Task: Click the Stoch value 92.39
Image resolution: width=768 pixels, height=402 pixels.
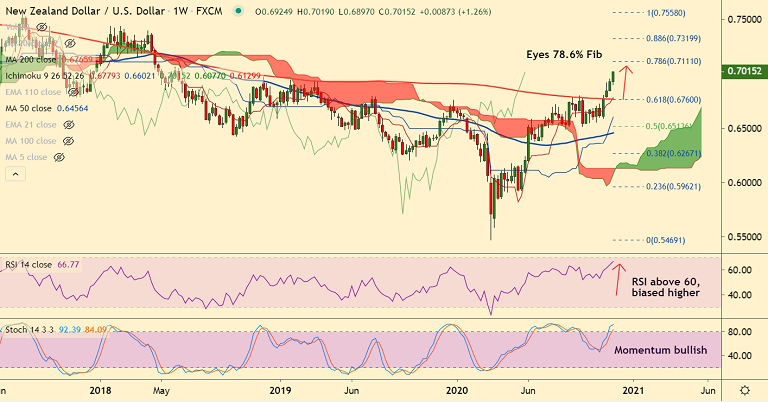Action: [x=69, y=330]
